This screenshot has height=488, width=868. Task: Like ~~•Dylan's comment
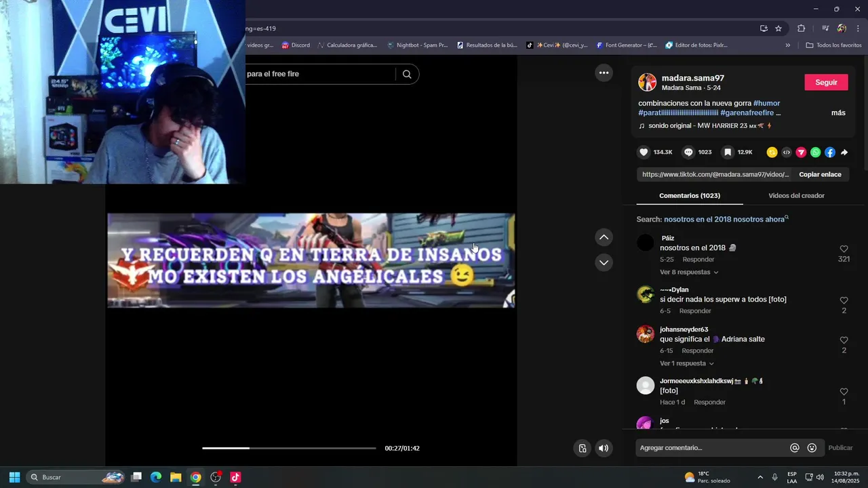[x=844, y=300]
